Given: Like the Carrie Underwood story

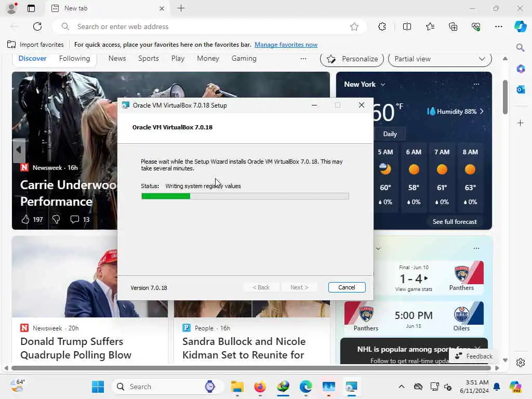Looking at the screenshot, I should [x=25, y=220].
